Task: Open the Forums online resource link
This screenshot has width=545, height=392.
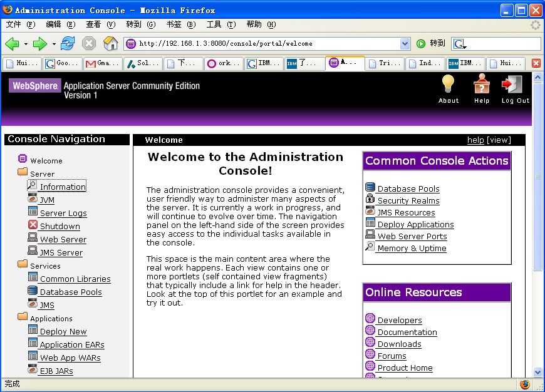Action: [x=392, y=356]
